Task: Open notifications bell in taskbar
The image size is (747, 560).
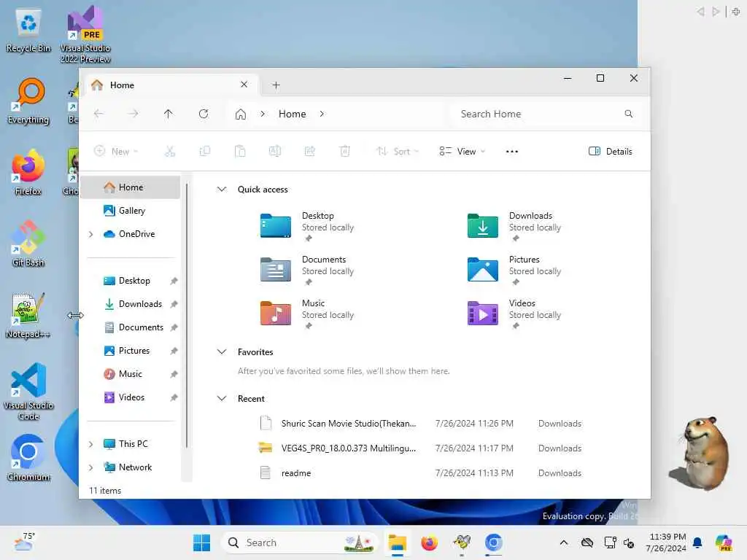Action: tap(697, 542)
